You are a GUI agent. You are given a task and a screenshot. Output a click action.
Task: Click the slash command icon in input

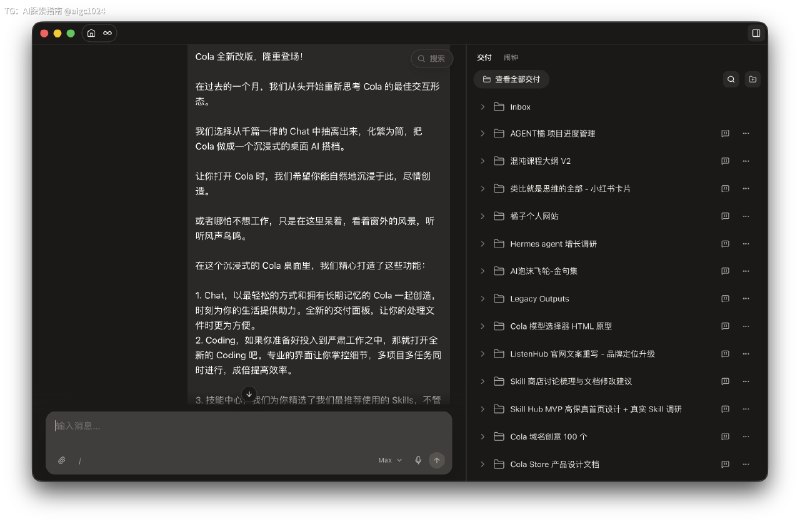pyautogui.click(x=80, y=461)
